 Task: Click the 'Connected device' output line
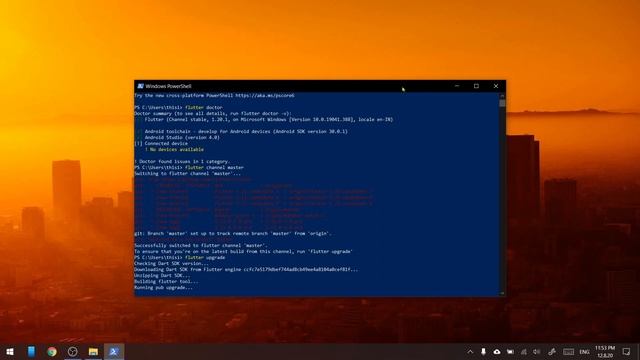[x=161, y=143]
